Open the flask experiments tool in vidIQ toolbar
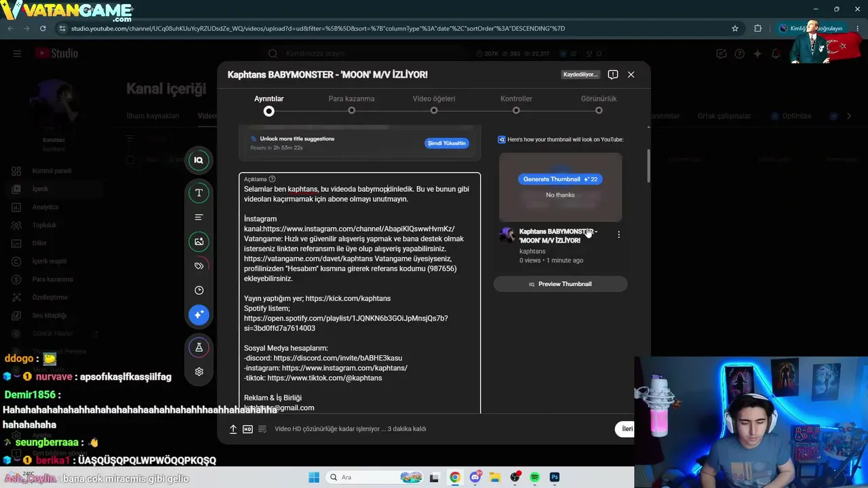 pyautogui.click(x=199, y=347)
